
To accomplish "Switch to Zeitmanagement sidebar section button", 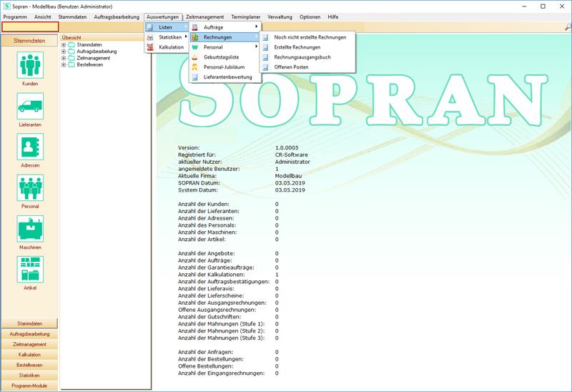I will 29,344.
